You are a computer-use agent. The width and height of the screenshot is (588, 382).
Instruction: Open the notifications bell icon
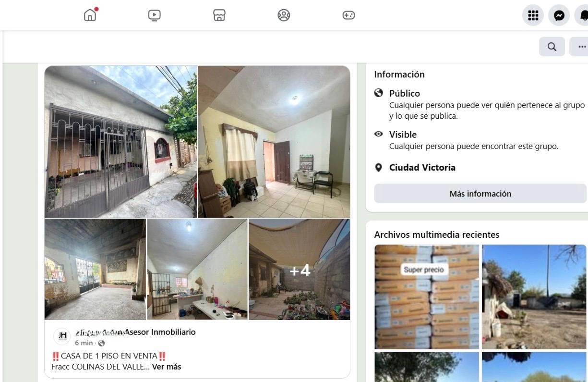coord(583,15)
